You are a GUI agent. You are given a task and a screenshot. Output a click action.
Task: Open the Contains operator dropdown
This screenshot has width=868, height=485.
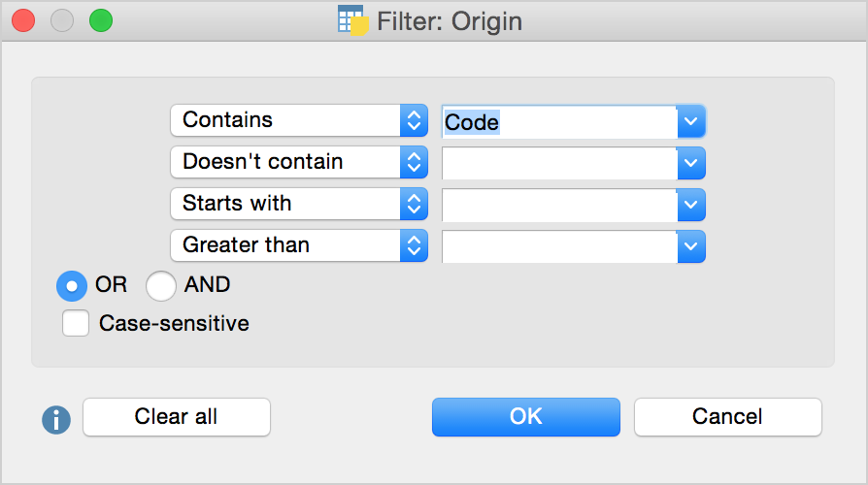pyautogui.click(x=298, y=121)
